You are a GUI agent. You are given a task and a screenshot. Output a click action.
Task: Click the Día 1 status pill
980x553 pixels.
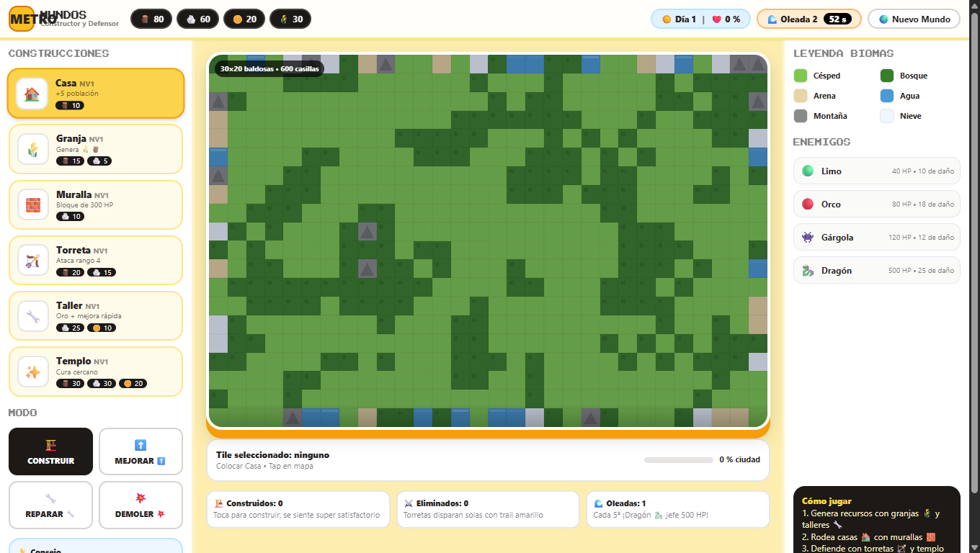700,19
